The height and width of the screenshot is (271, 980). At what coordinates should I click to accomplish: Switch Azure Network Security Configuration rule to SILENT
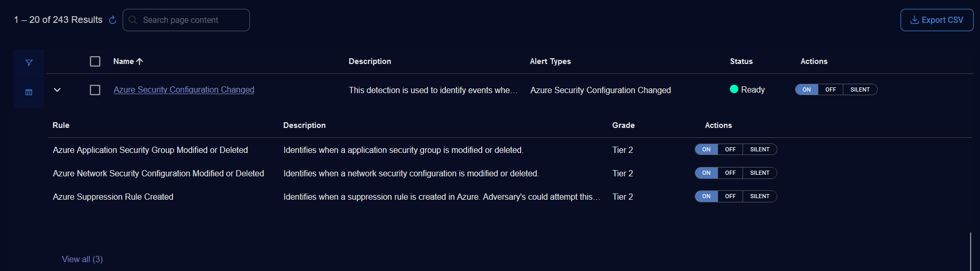click(759, 173)
